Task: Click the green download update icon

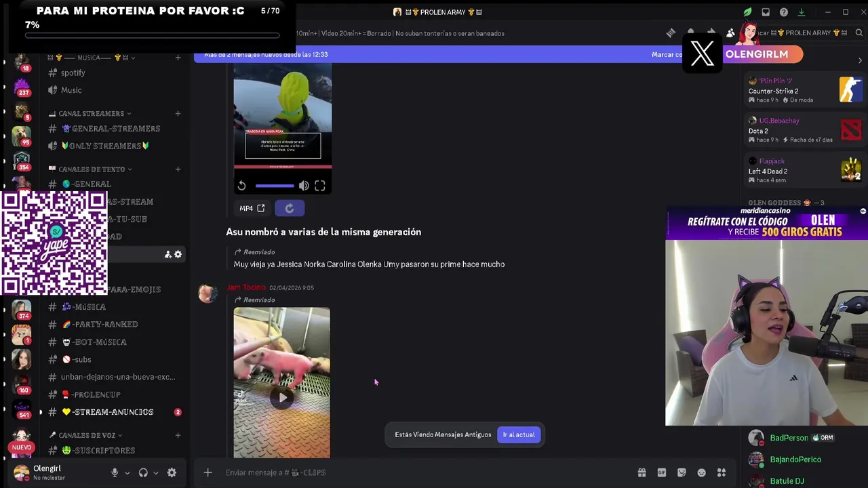Action: tap(801, 12)
